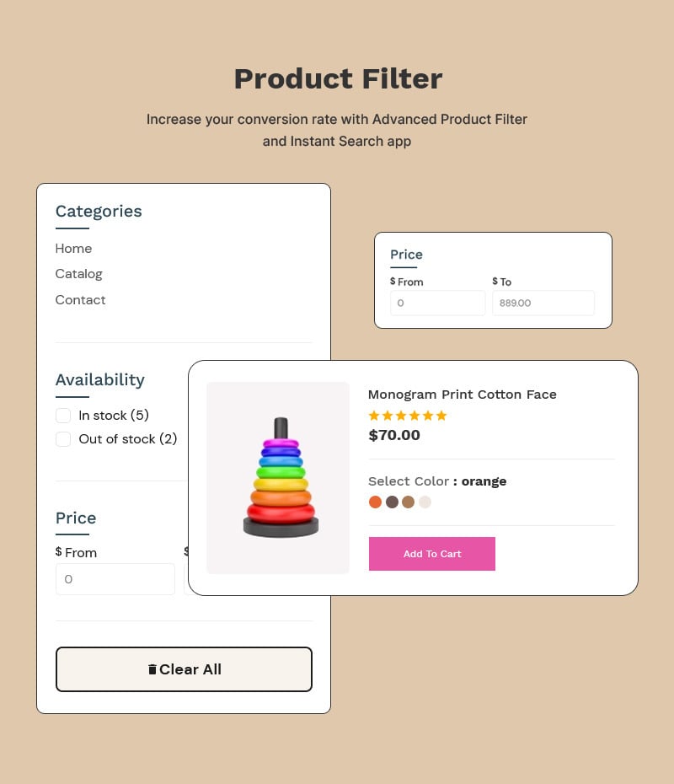This screenshot has height=784, width=674.
Task: Choose the tan color option
Action: point(409,502)
